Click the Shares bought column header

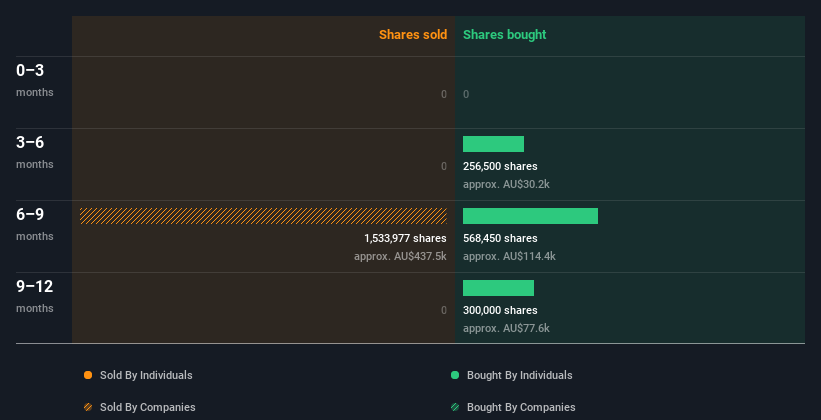pos(505,35)
